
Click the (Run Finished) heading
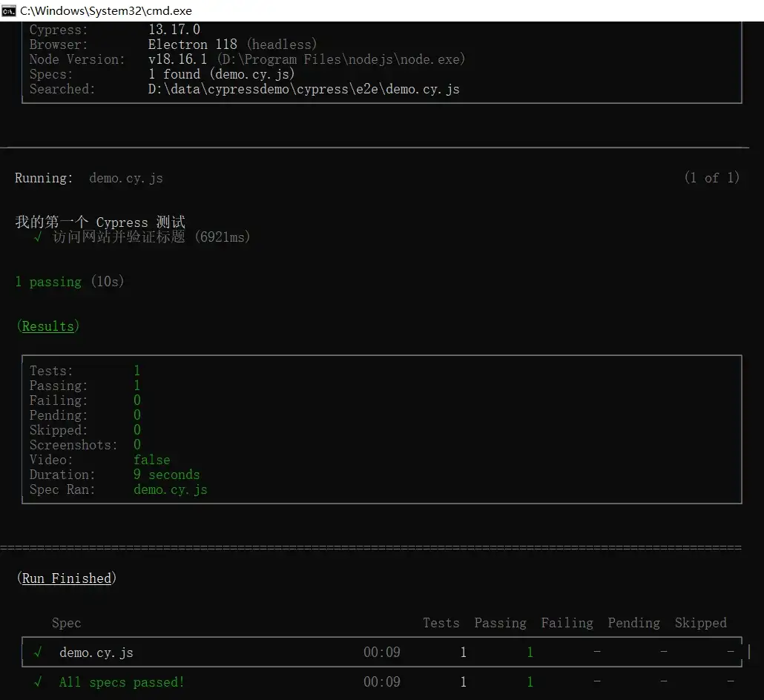coord(67,578)
